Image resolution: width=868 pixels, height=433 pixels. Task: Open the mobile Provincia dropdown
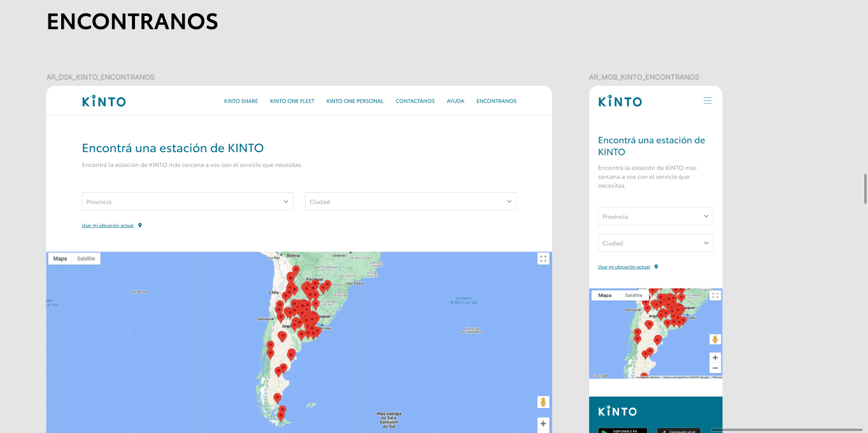click(655, 216)
